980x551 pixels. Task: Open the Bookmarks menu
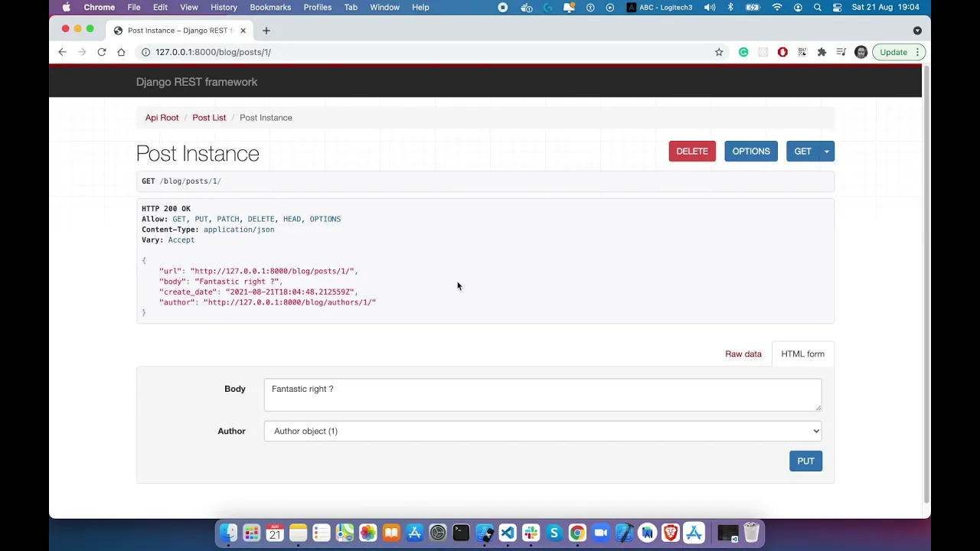pos(270,7)
